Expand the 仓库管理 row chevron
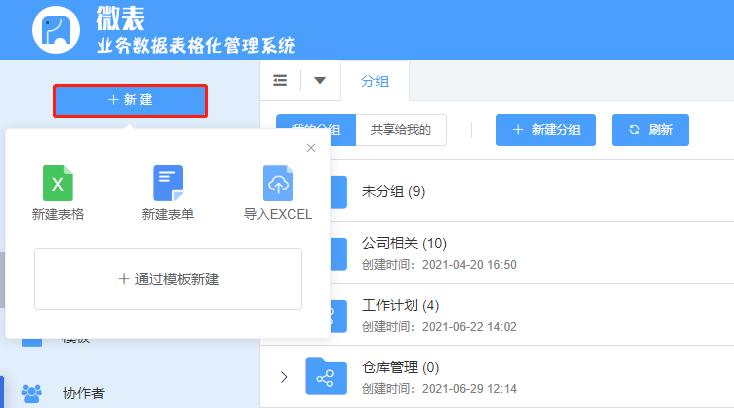This screenshot has width=734, height=408. [x=284, y=377]
